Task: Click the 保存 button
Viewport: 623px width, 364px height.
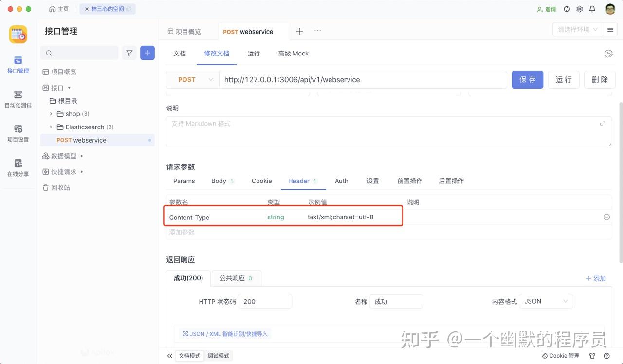Action: pyautogui.click(x=527, y=79)
